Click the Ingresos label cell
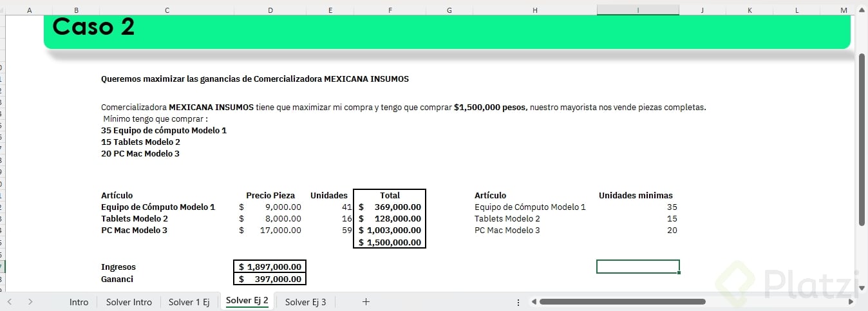Viewport: 868px width, 311px height. click(118, 267)
